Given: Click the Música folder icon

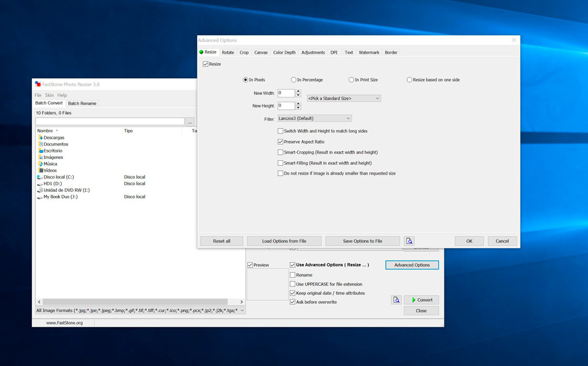Looking at the screenshot, I should point(40,164).
